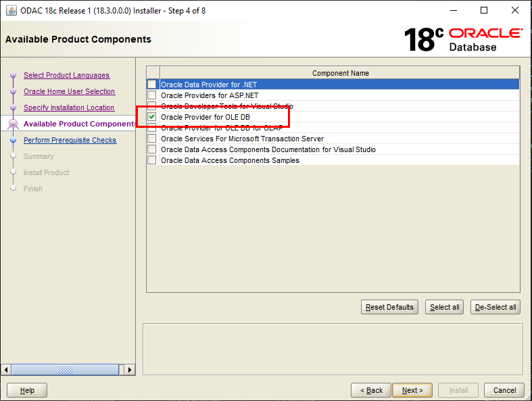This screenshot has width=532, height=401.
Task: Open Perform Prerequisite Checks step
Action: (70, 140)
